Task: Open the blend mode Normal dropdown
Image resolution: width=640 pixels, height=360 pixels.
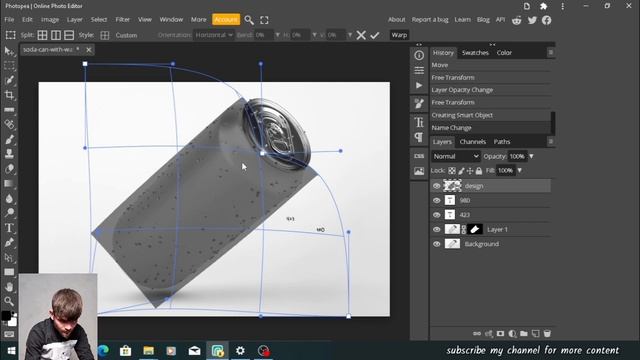Action: coord(456,156)
